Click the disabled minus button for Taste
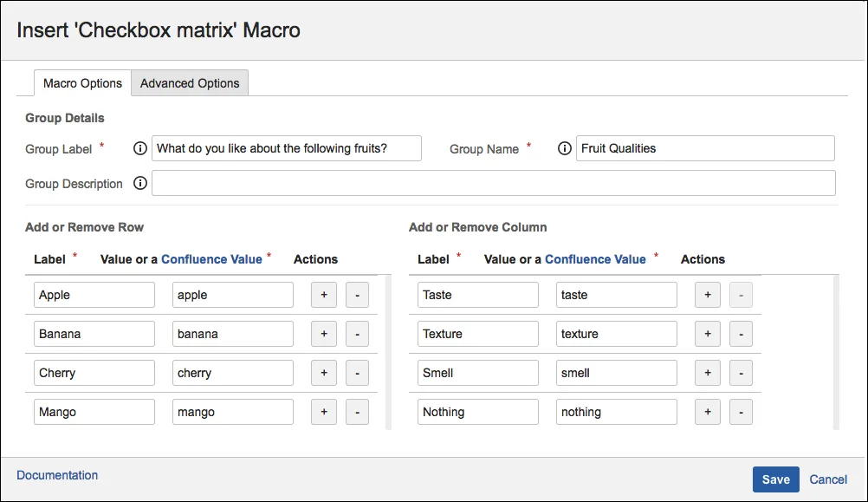 (x=741, y=295)
